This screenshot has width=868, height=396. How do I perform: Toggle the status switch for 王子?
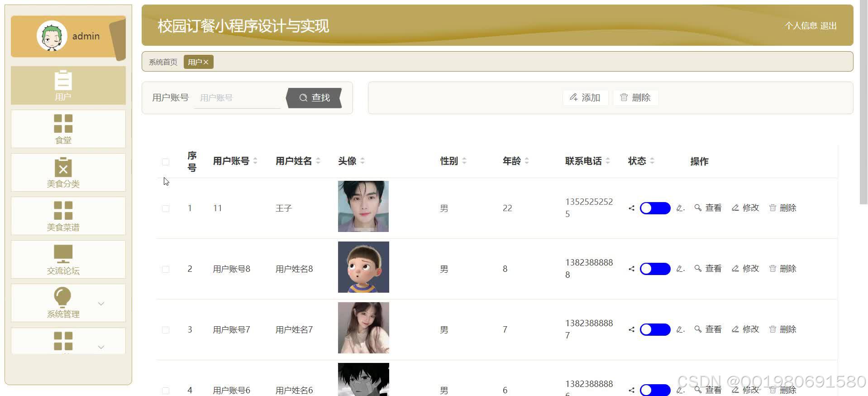point(655,208)
